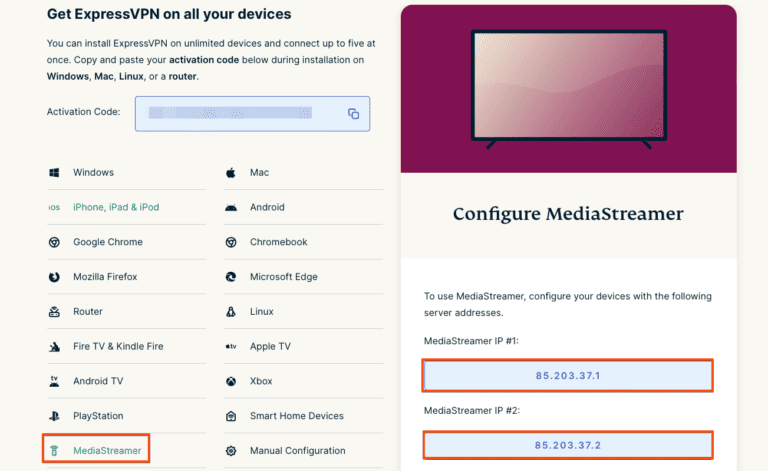Viewport: 768px width, 471px height.
Task: Click the Google Chrome icon
Action: point(54,242)
